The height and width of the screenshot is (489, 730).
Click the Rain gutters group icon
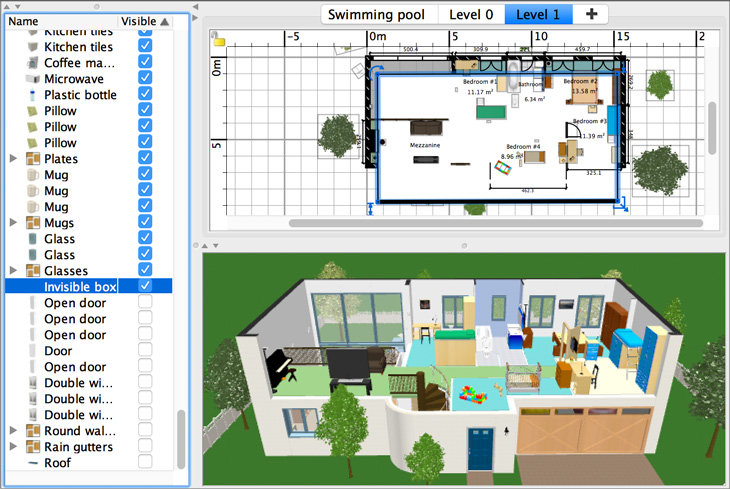[33, 447]
